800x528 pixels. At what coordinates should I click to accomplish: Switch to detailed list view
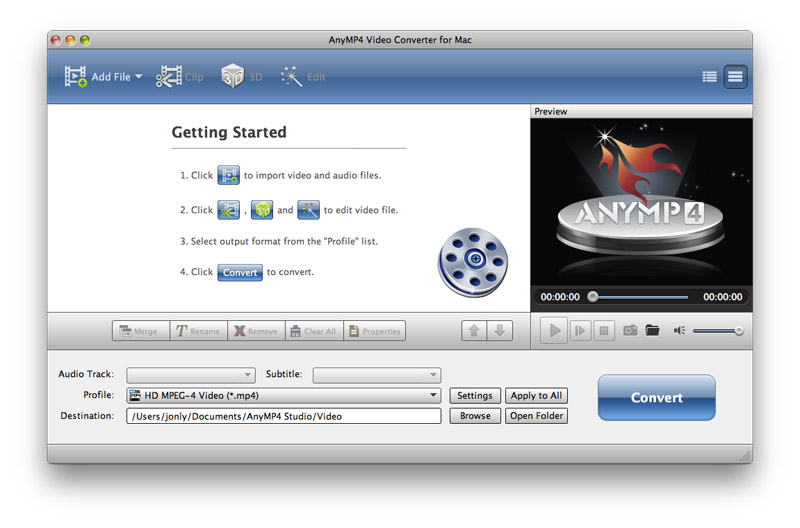(x=735, y=77)
